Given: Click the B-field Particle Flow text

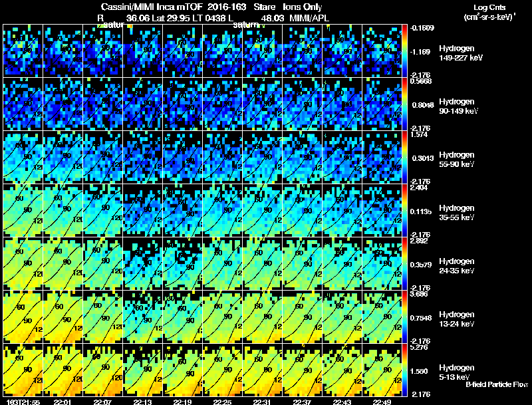Looking at the screenshot, I should point(497,384).
